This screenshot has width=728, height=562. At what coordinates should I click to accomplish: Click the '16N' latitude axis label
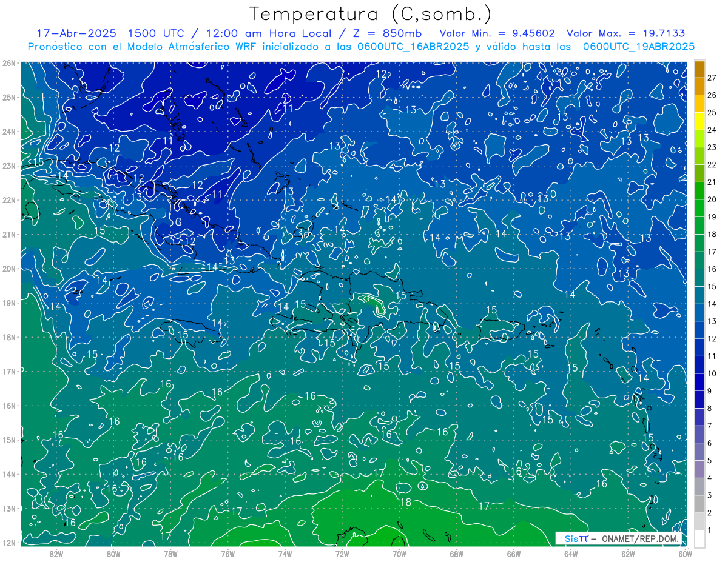point(9,406)
